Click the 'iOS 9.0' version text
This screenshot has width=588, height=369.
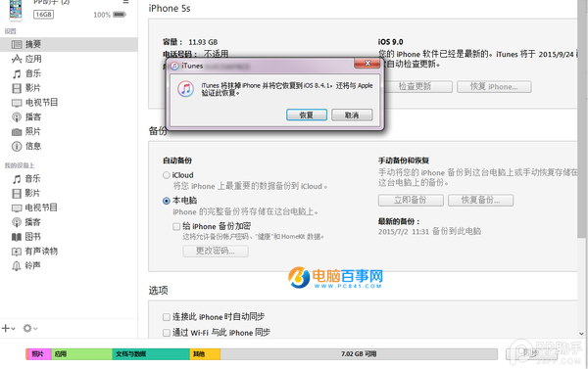point(390,42)
